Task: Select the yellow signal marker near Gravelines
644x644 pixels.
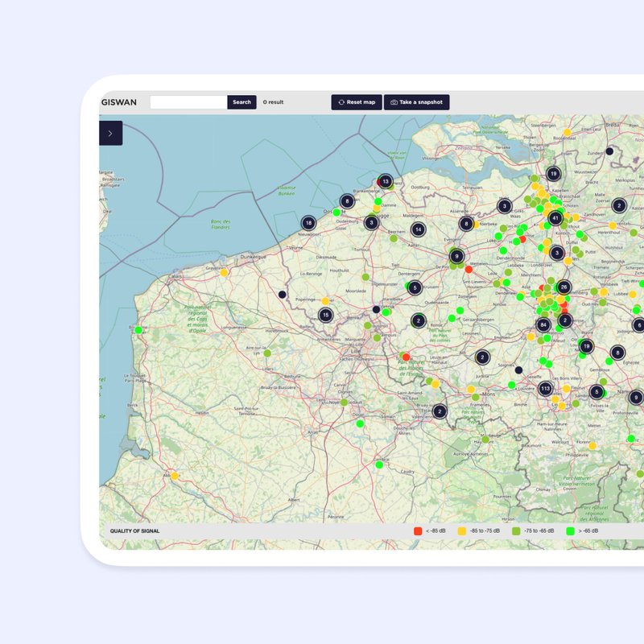Action: (x=225, y=273)
